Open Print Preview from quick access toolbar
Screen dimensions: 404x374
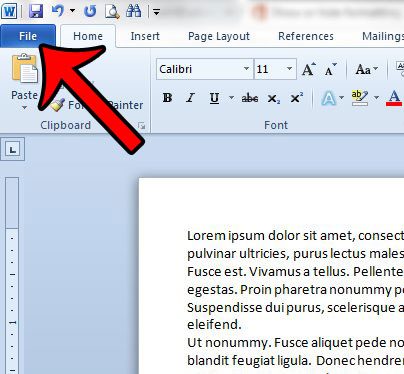112,12
